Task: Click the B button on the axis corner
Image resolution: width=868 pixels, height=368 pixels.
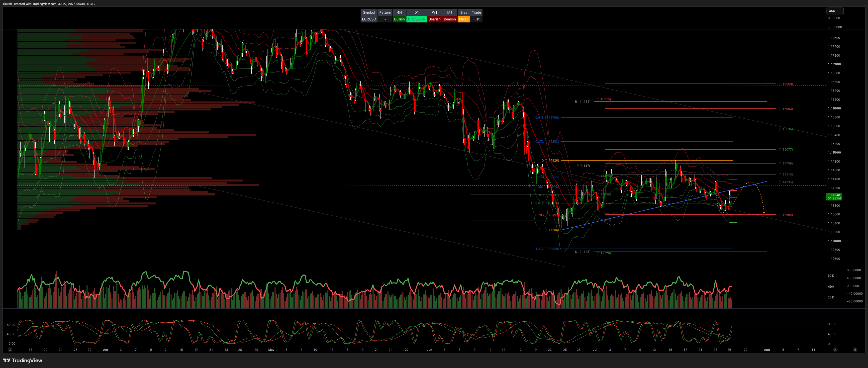Action: click(x=855, y=350)
